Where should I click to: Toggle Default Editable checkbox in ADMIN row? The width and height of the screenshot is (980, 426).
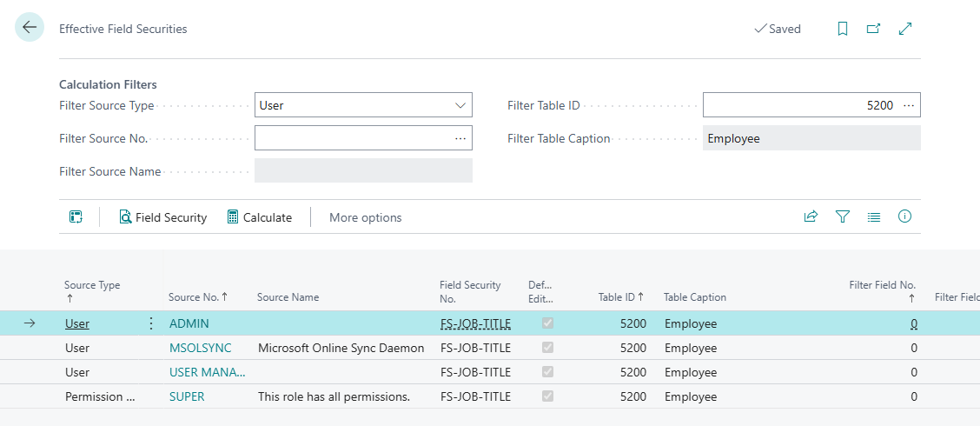pos(547,323)
